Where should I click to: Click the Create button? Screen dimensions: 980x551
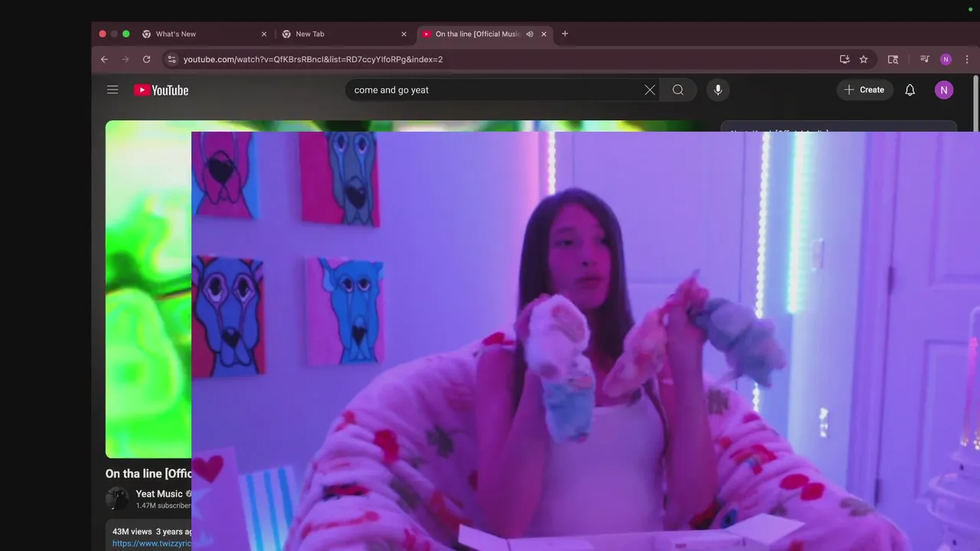[x=864, y=90]
